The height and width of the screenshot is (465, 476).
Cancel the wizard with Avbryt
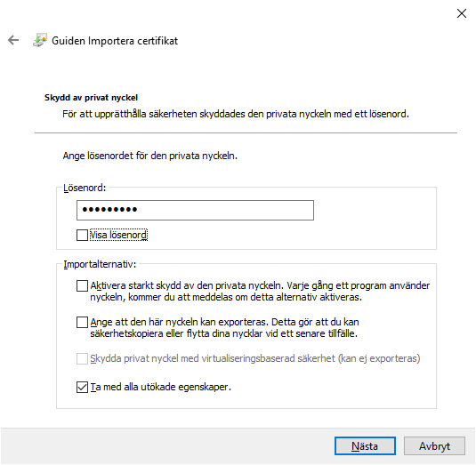click(434, 446)
